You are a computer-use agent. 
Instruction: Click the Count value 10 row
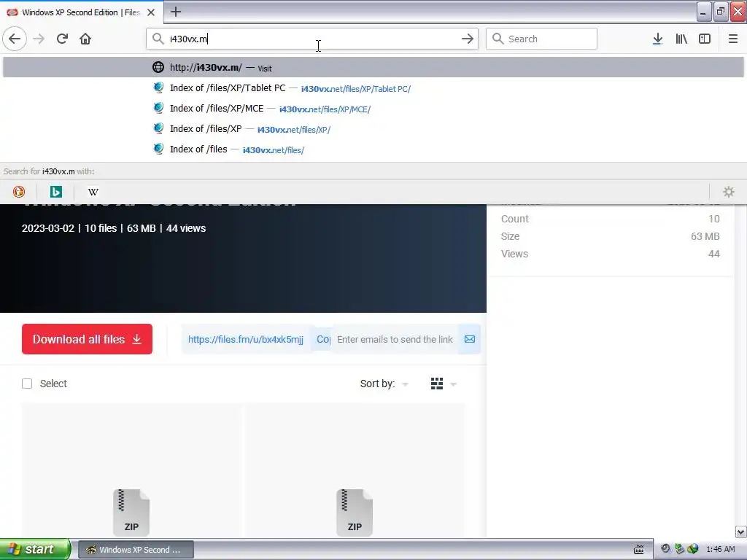click(611, 219)
